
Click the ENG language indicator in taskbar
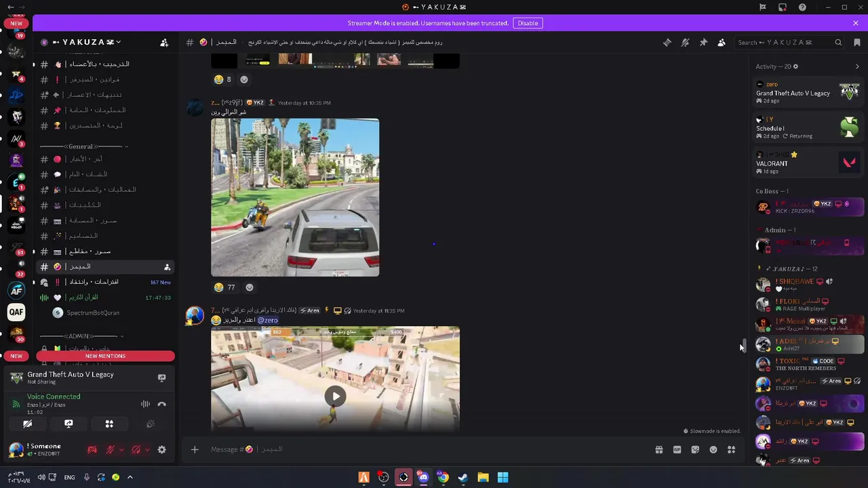(69, 477)
